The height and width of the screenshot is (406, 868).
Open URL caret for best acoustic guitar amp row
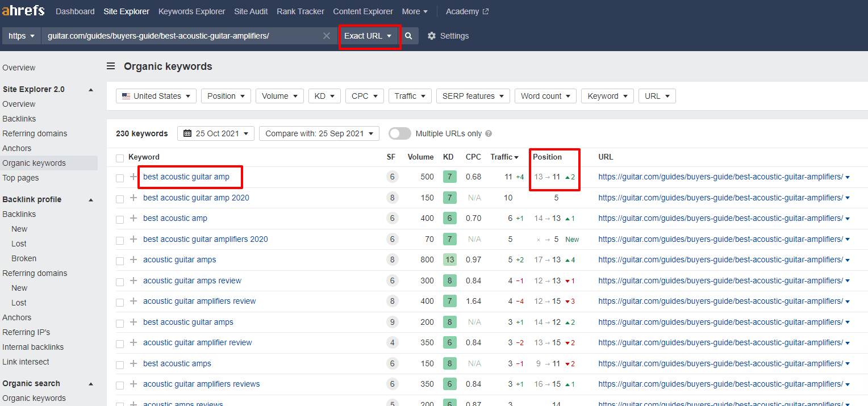pos(848,177)
